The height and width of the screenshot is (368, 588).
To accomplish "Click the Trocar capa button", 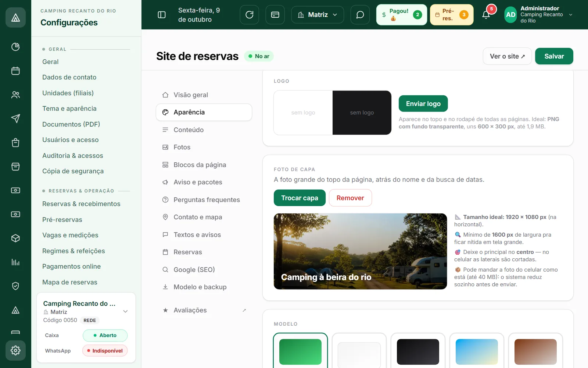I will tap(300, 198).
